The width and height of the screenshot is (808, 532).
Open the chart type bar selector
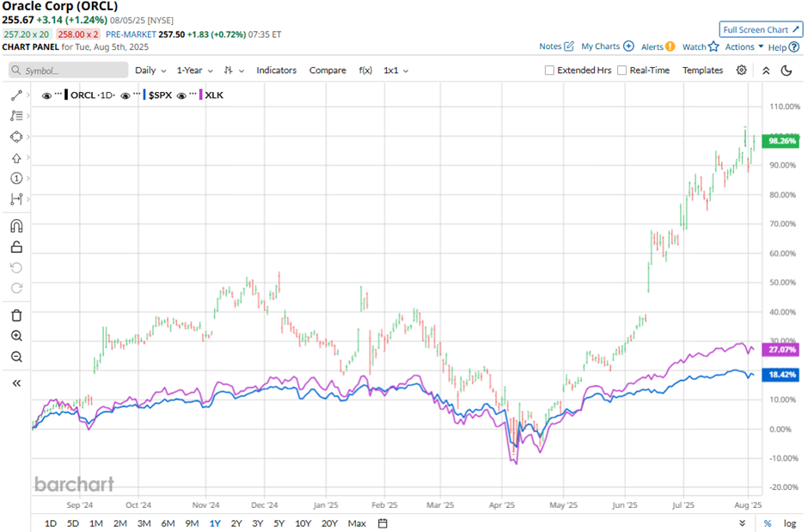tap(234, 70)
